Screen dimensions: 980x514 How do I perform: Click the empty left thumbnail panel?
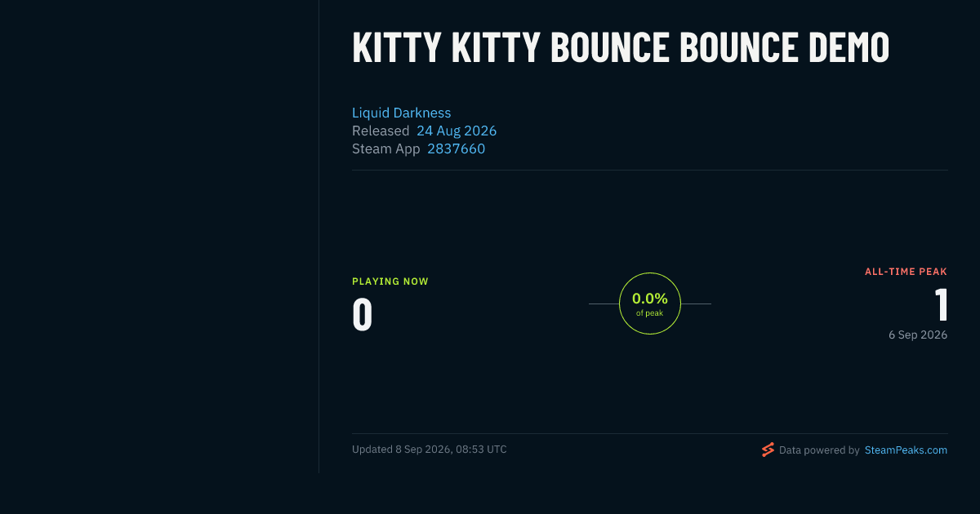tap(159, 237)
